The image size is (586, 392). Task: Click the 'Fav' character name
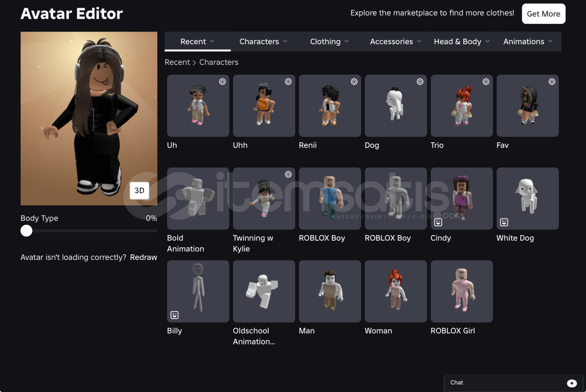click(502, 145)
